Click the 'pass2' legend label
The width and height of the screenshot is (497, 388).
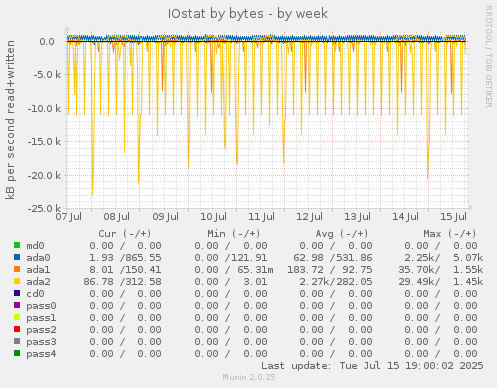pyautogui.click(x=41, y=330)
